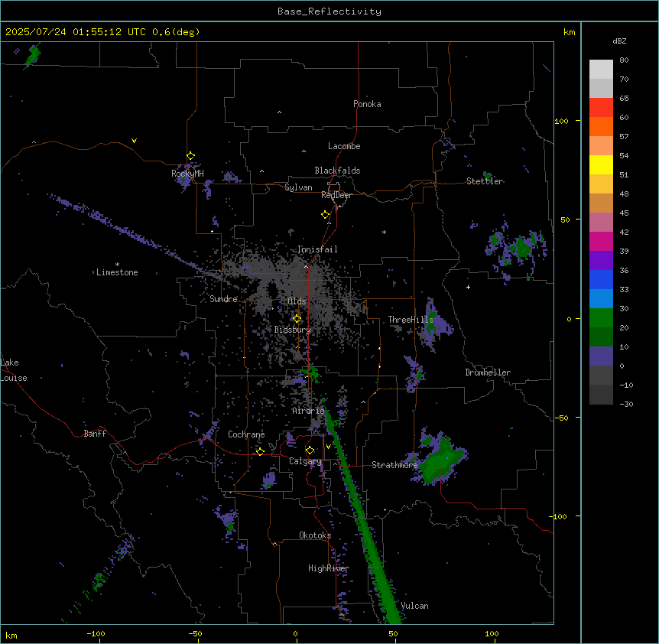
Task: Click the Base_Reflectivity title
Action: pos(329,11)
